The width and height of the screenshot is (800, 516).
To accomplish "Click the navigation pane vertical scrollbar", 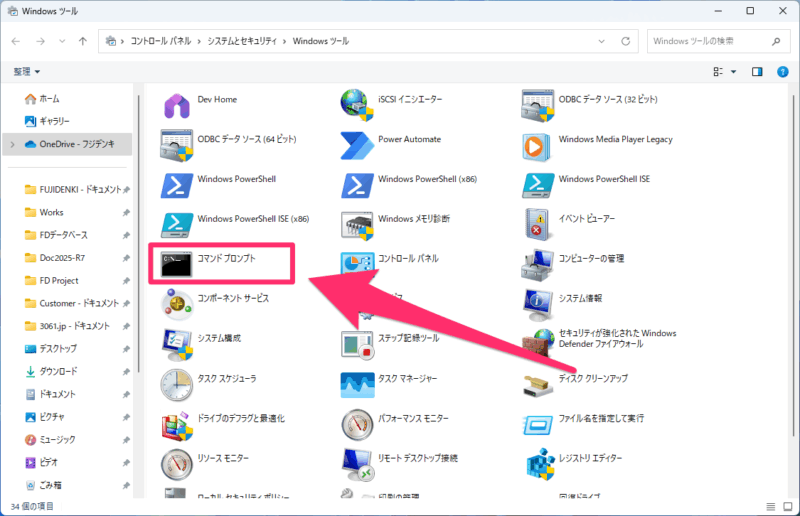I will 138,234.
